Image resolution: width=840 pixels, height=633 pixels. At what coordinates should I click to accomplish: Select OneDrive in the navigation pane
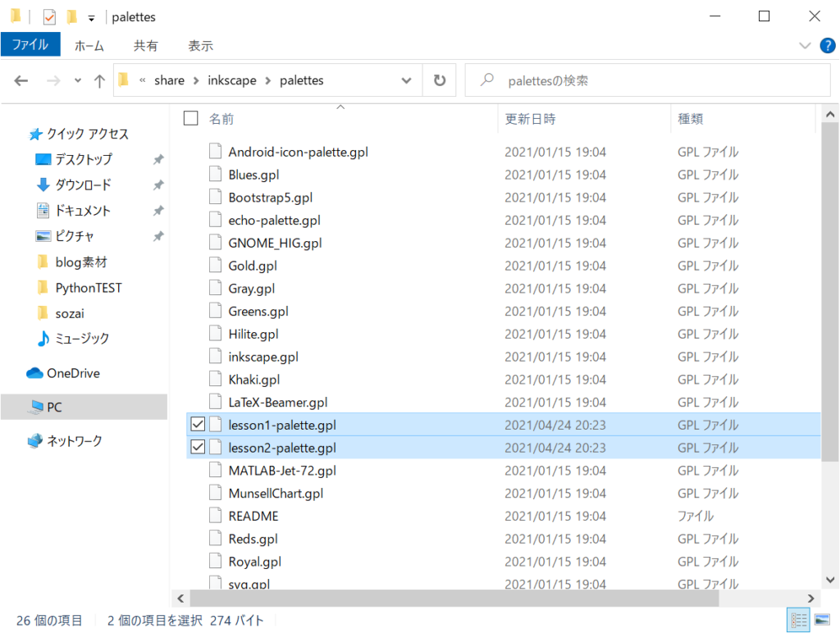63,373
